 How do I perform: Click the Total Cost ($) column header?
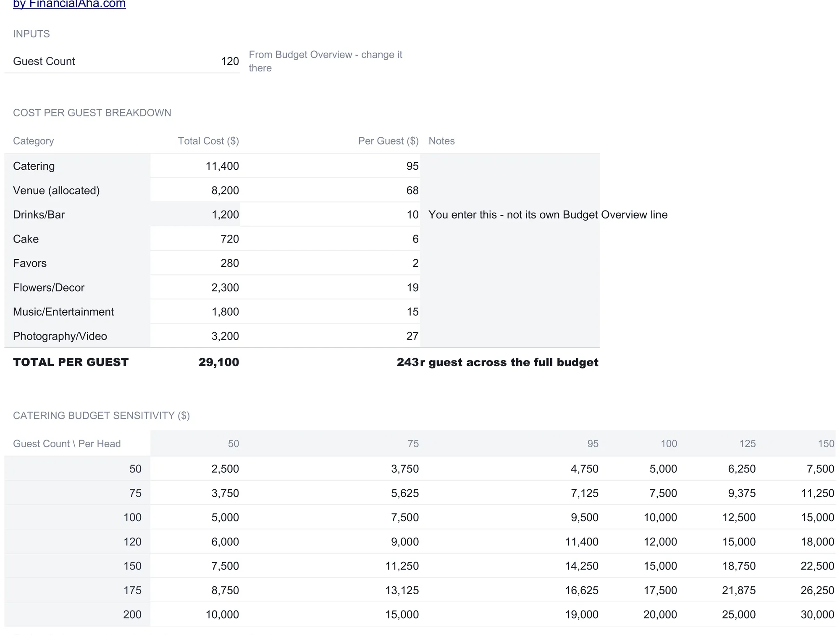208,141
